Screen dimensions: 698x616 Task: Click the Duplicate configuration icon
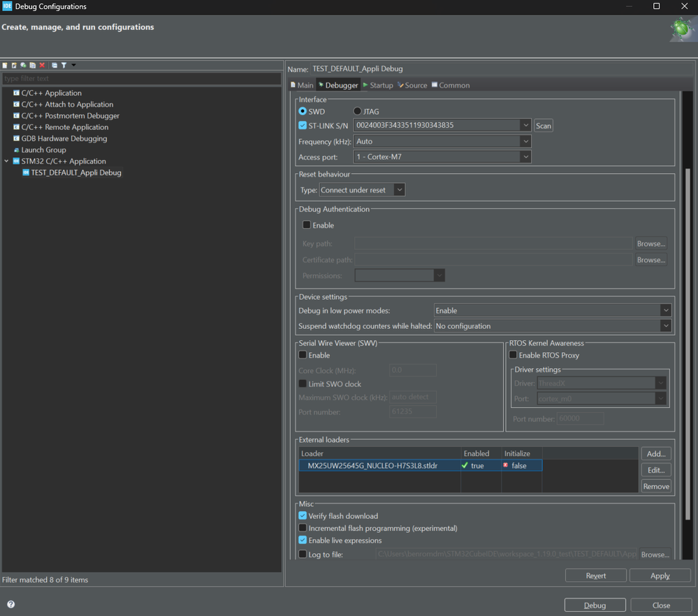[x=32, y=65]
